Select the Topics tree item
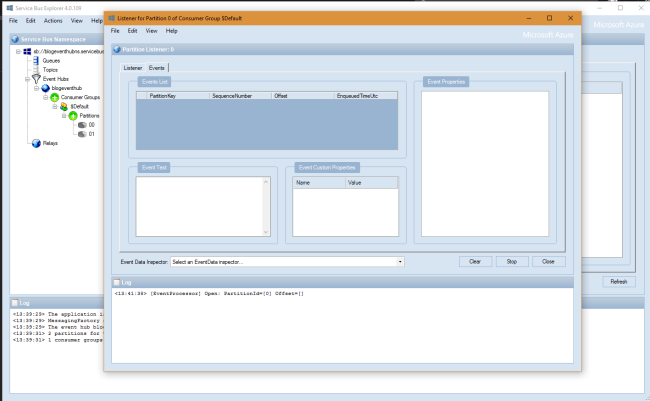650x401 pixels. pyautogui.click(x=50, y=70)
